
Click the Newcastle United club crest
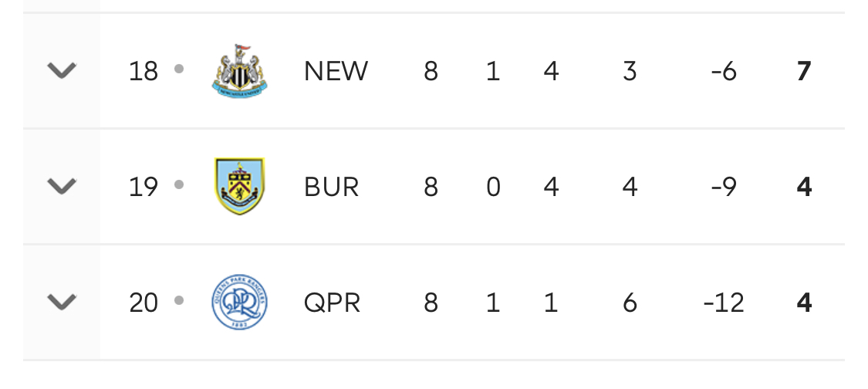[240, 71]
